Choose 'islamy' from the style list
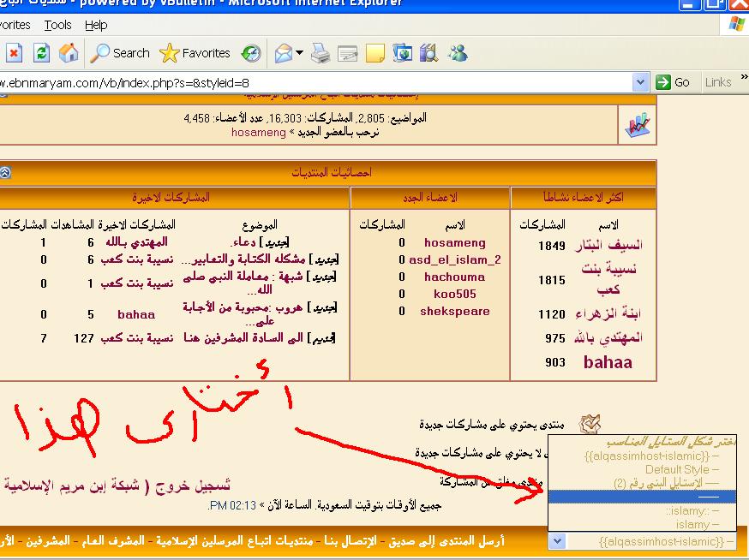The height and width of the screenshot is (560, 749). coord(692,524)
